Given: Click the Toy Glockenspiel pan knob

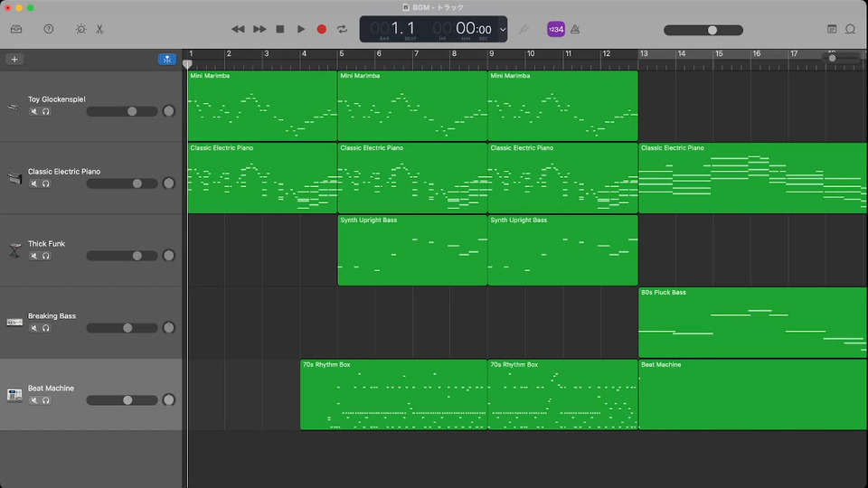Looking at the screenshot, I should 169,111.
